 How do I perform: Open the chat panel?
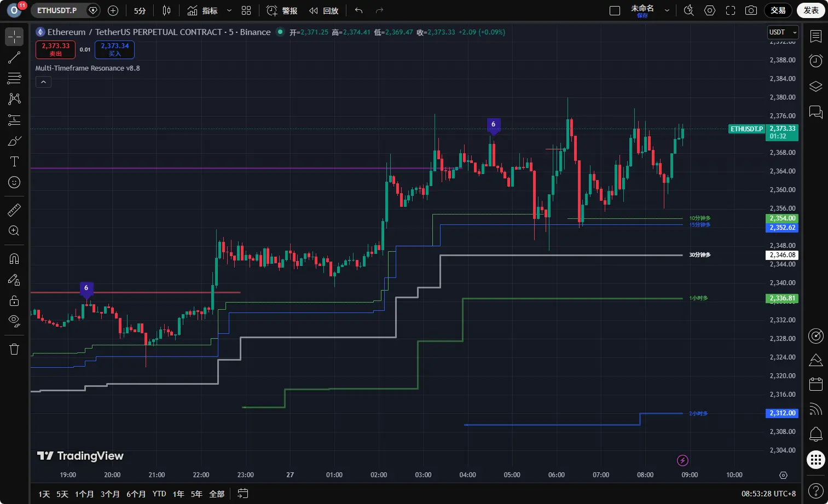pyautogui.click(x=816, y=112)
